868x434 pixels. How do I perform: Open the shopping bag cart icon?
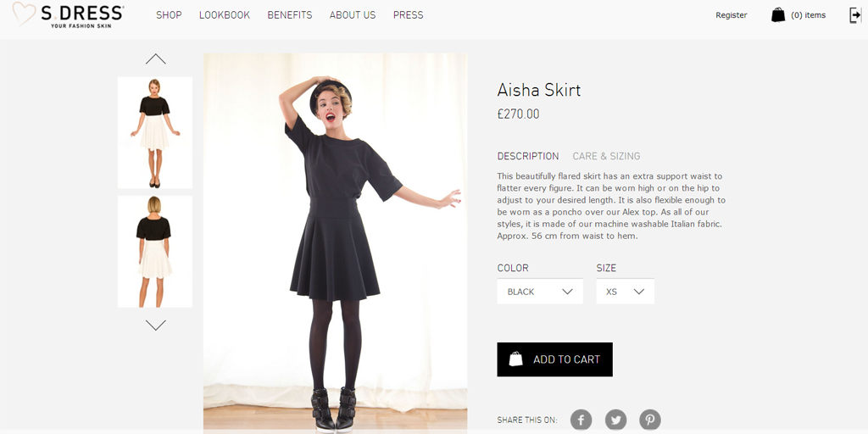click(x=778, y=15)
